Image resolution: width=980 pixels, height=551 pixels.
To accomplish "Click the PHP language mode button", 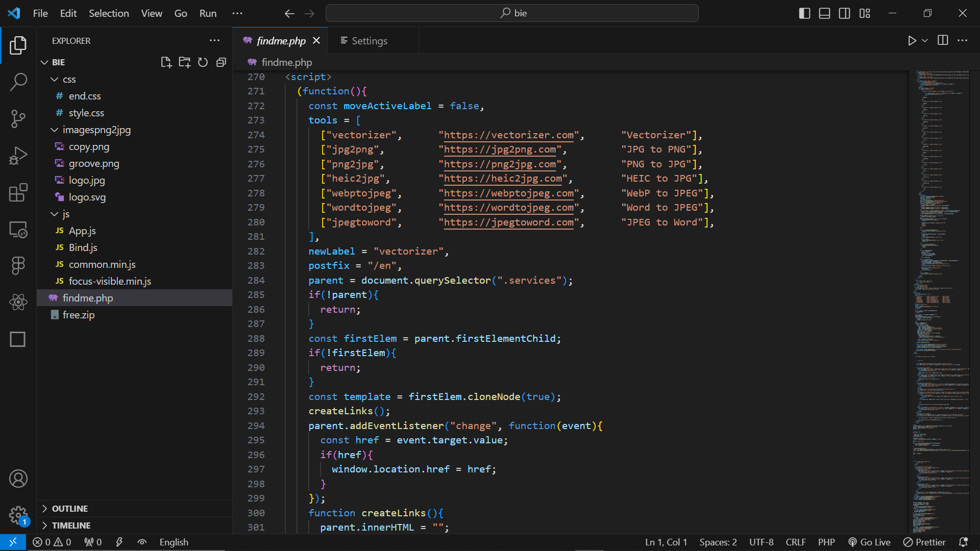I will 826,542.
